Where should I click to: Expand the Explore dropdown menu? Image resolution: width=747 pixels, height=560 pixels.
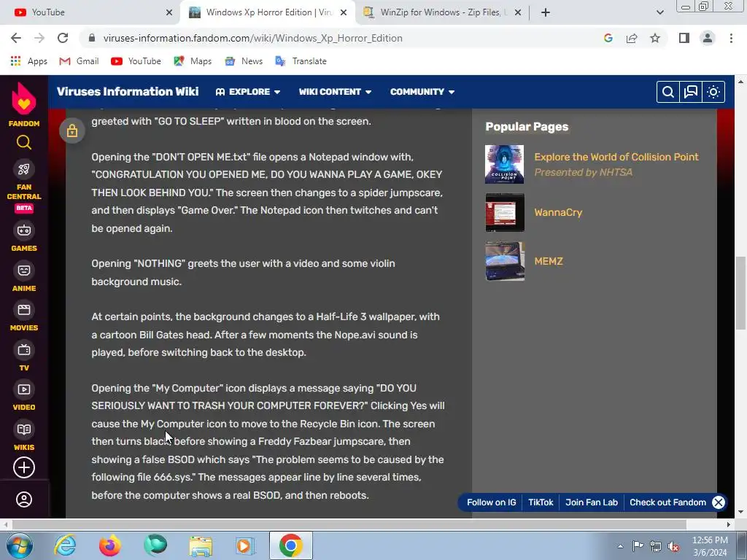248,92
